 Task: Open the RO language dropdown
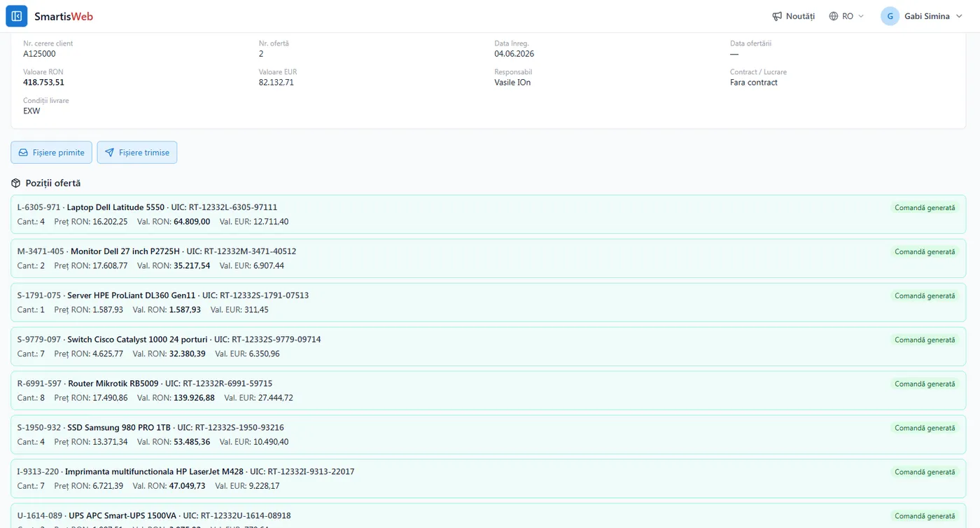[846, 16]
